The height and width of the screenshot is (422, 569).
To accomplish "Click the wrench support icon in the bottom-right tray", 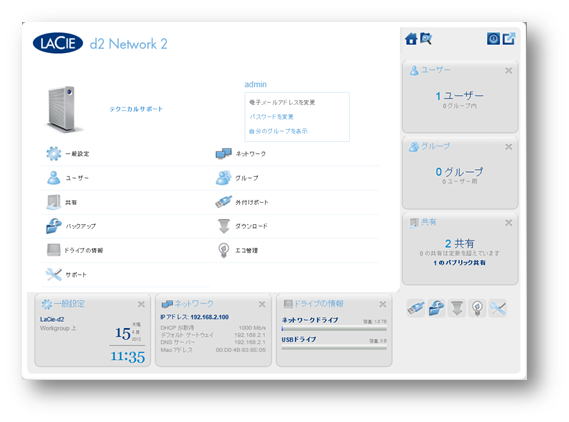I will [x=498, y=308].
